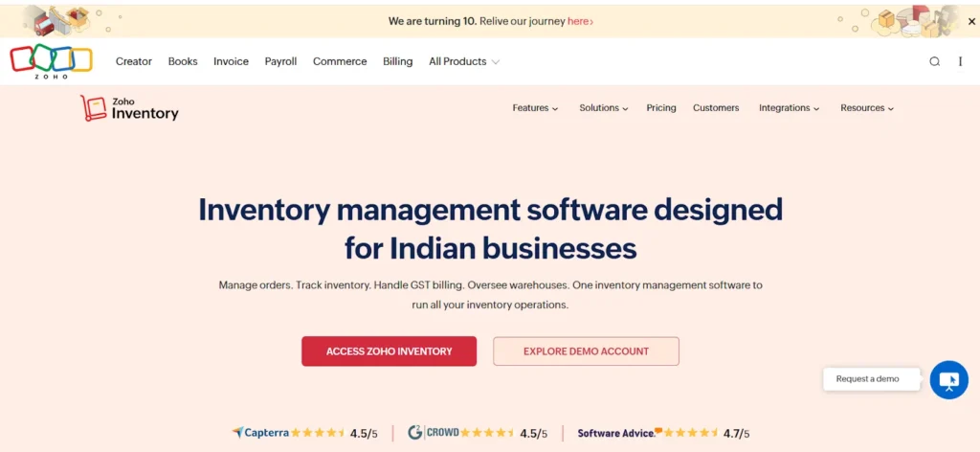Open the Request a demo chat icon
Viewport: 980px width, 452px height.
(948, 379)
